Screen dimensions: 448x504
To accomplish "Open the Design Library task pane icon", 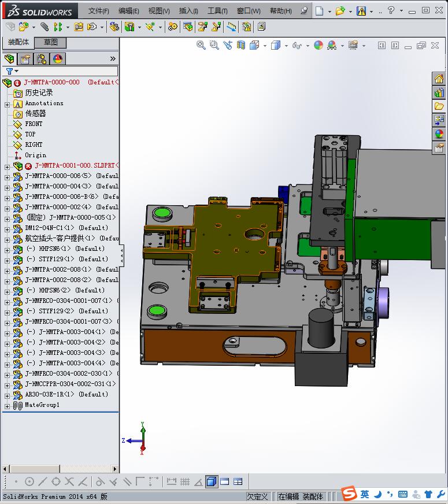I will point(439,93).
